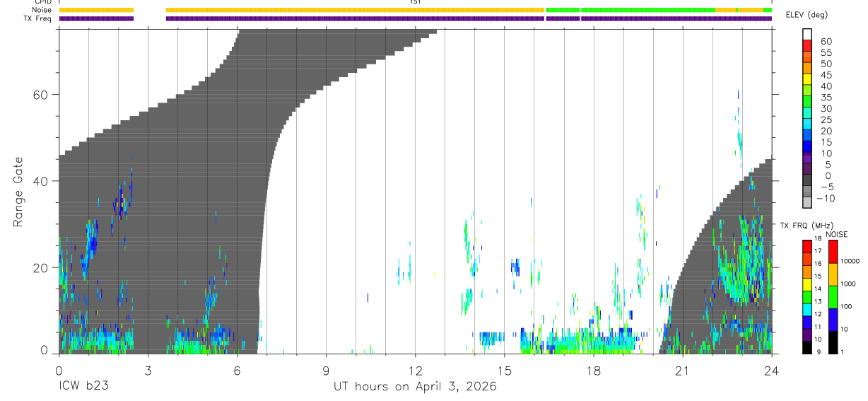Click the 'TX FRQ (MHz)' legend title
Viewport: 868px width, 401px height.
(808, 226)
